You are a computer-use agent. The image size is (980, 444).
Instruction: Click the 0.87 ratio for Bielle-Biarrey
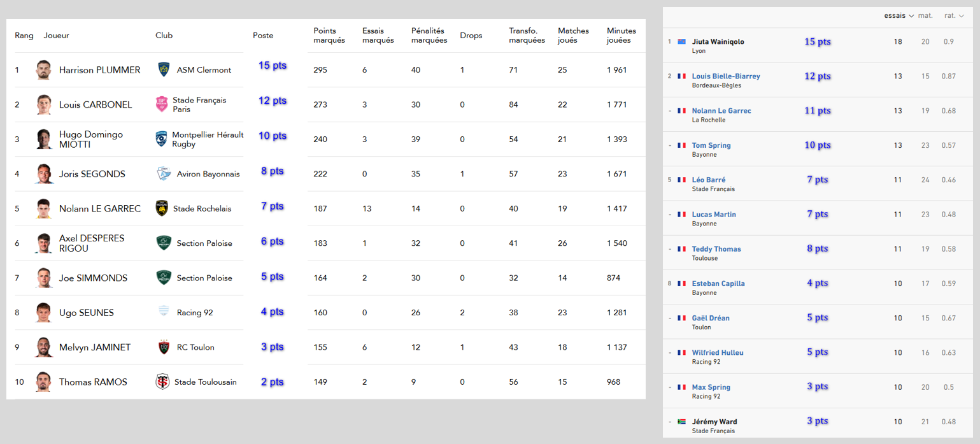click(x=949, y=76)
